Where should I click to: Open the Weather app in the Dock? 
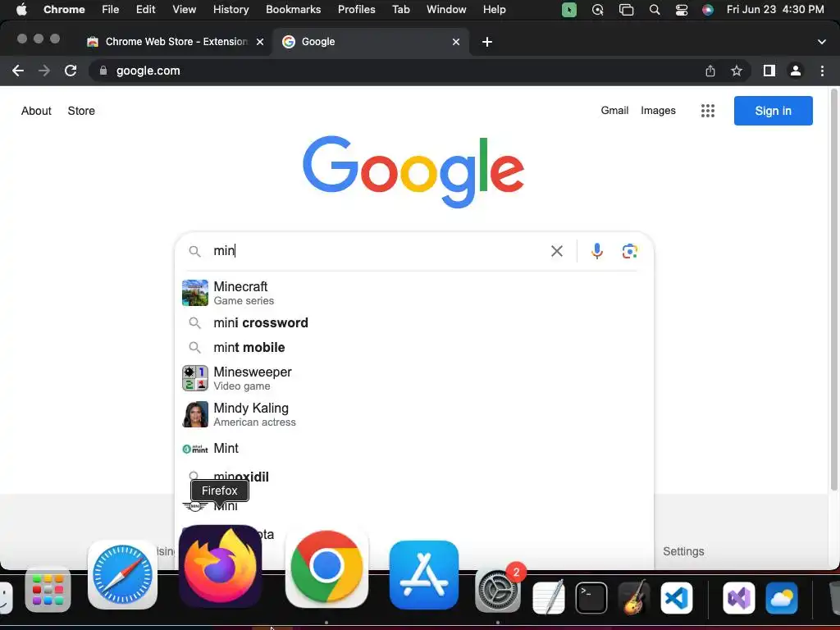point(782,598)
